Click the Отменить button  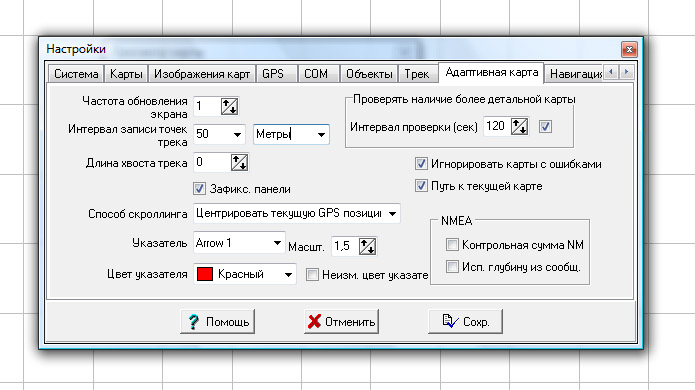click(x=341, y=322)
